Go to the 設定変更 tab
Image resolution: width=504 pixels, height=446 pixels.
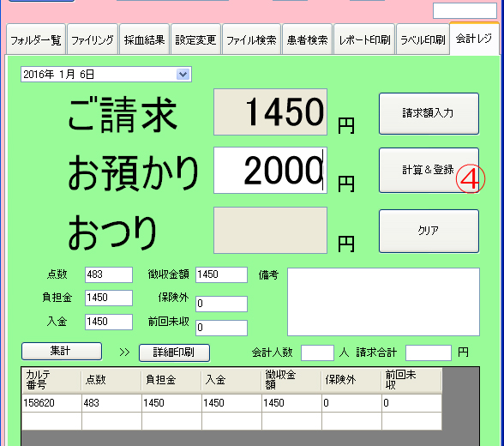coord(195,39)
